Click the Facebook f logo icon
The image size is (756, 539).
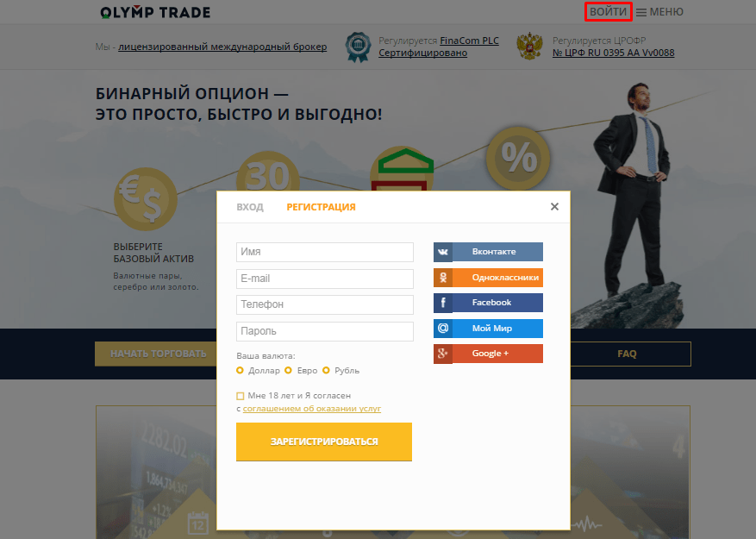(x=442, y=303)
